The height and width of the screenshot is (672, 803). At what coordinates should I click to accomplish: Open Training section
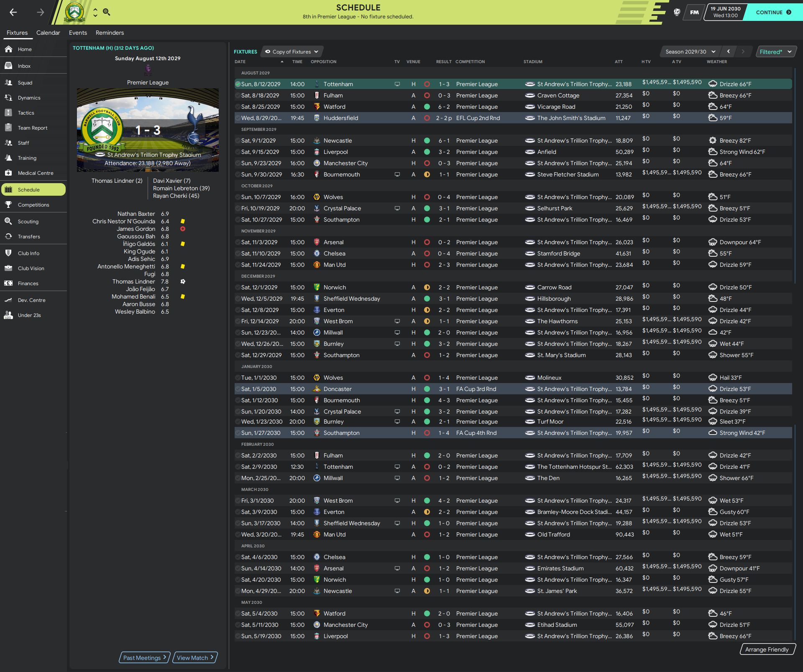click(33, 158)
